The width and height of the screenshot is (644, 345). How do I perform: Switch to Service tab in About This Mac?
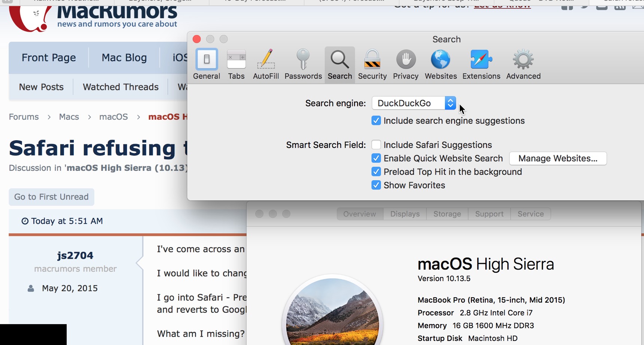tap(531, 214)
